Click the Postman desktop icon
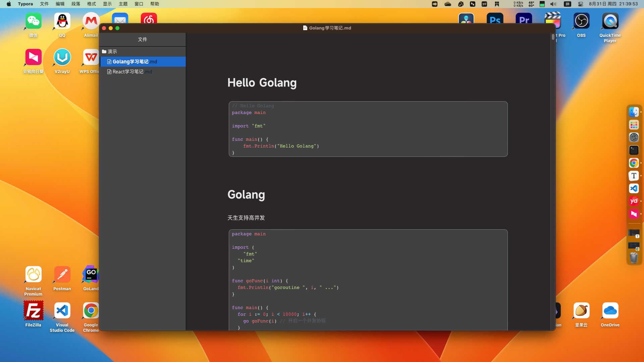 62,275
